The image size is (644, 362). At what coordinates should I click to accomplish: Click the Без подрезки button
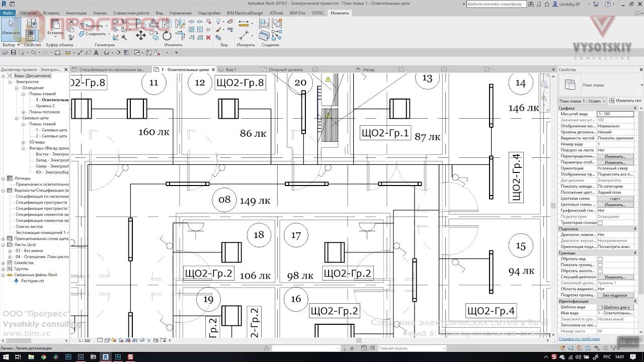(615, 295)
